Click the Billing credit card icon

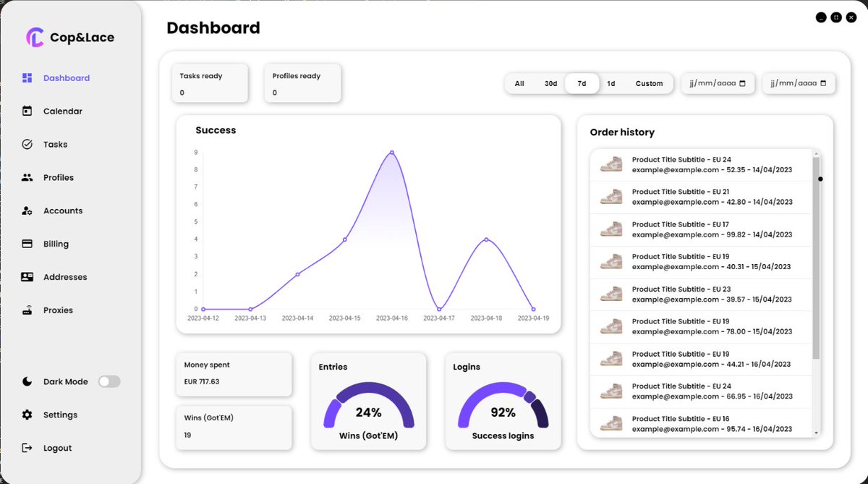[27, 244]
